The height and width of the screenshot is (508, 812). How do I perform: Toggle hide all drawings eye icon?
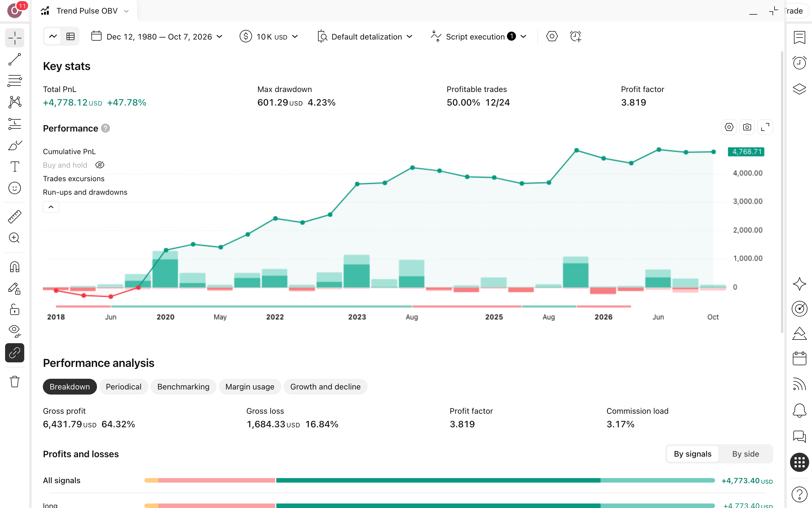click(15, 331)
